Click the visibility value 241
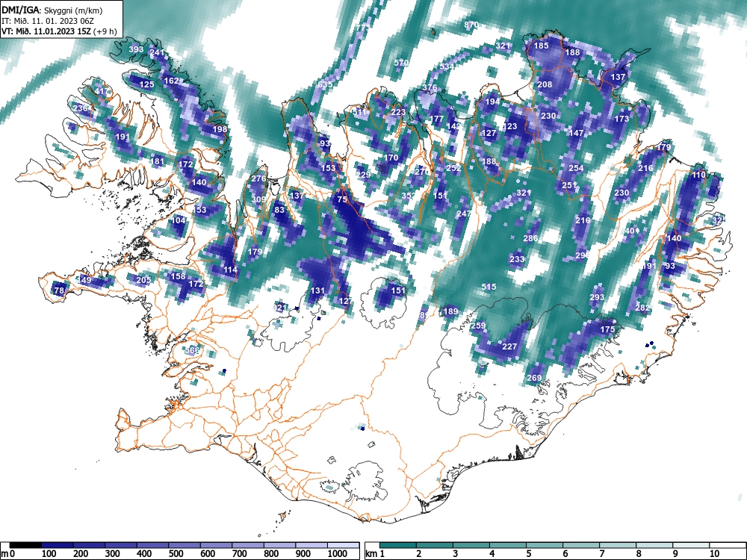The height and width of the screenshot is (560, 747). 157,52
